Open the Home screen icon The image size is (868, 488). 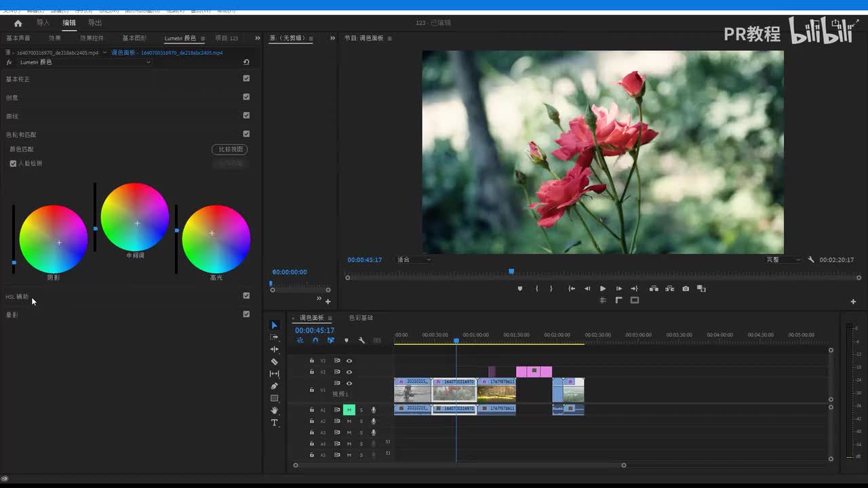pos(18,23)
